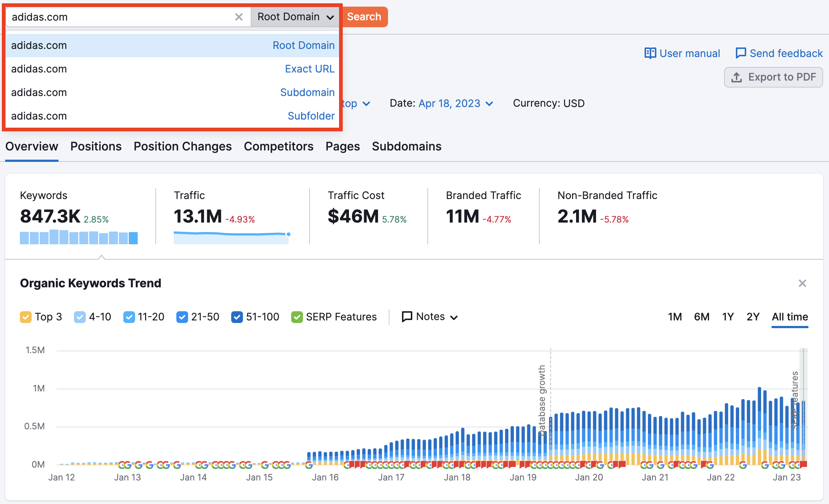Go to the Subdomains tab
The image size is (829, 504).
(407, 146)
